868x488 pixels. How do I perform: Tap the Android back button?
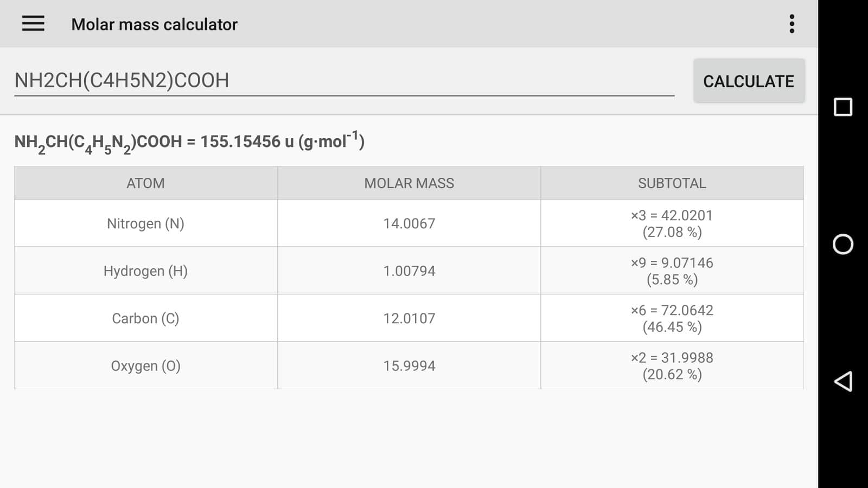(843, 382)
